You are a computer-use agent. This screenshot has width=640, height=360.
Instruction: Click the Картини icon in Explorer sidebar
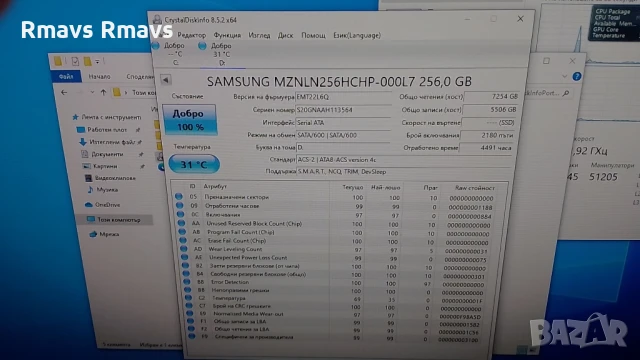point(86,166)
